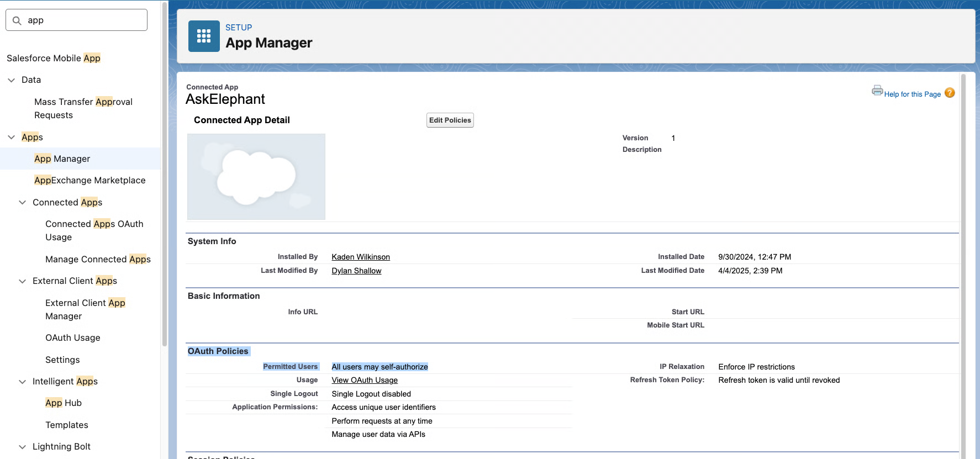Open OAuth Usage sidebar item
Image resolution: width=980 pixels, height=459 pixels.
tap(73, 337)
